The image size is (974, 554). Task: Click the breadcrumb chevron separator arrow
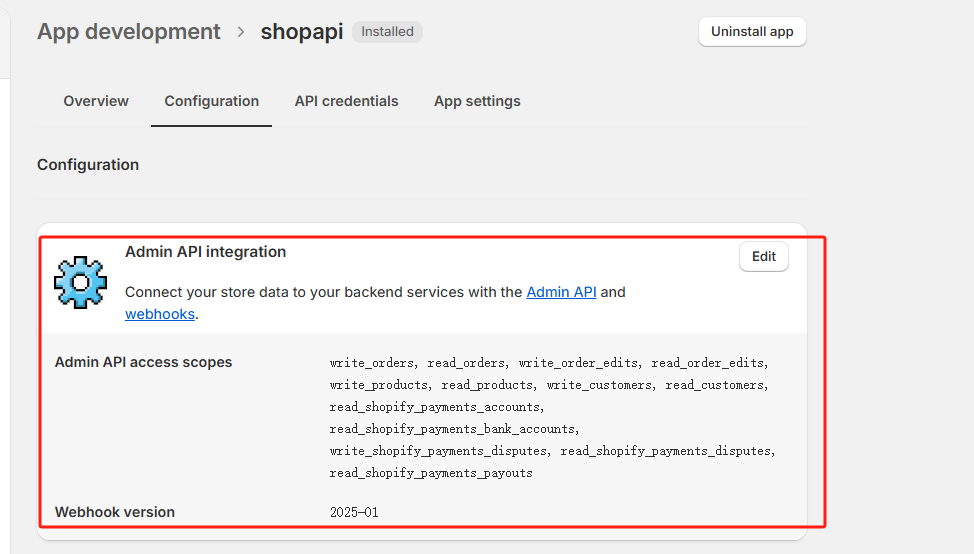tap(241, 32)
